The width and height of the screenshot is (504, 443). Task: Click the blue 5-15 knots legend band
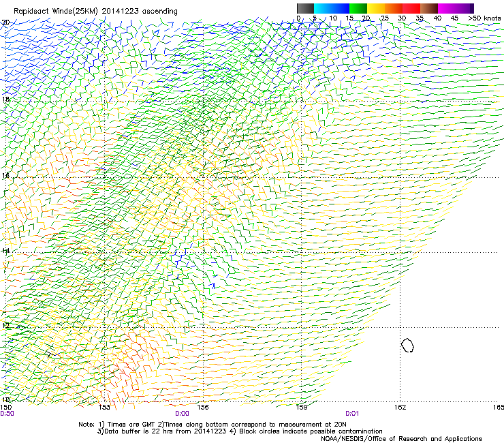pyautogui.click(x=332, y=8)
